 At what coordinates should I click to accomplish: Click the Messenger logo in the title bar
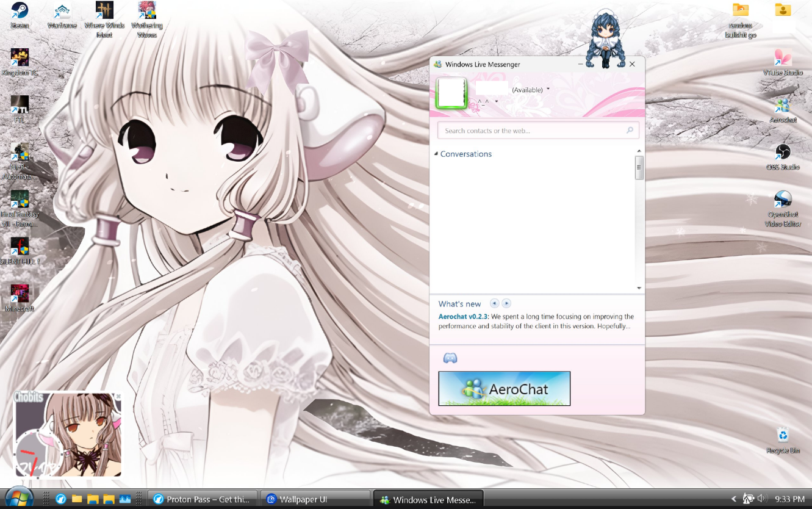click(437, 64)
